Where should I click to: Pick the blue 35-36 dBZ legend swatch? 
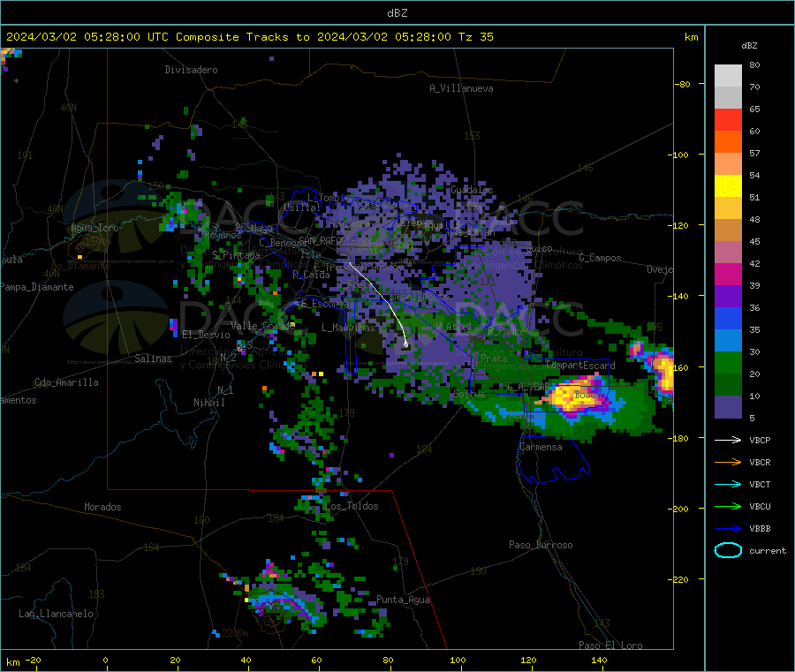[x=728, y=318]
